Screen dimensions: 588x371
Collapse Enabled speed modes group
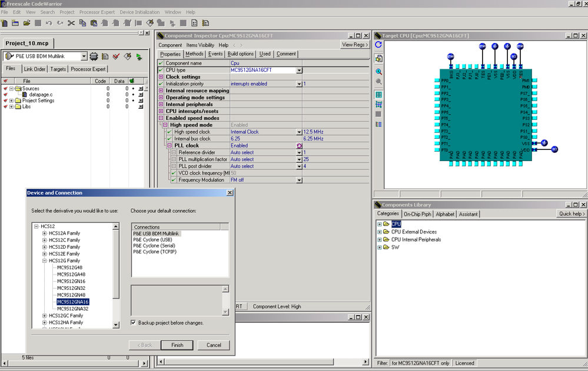[161, 118]
